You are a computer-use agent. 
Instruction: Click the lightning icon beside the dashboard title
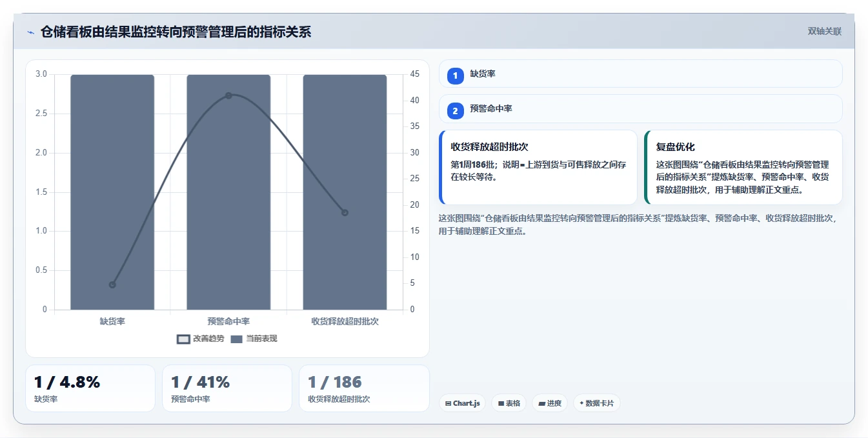click(30, 32)
